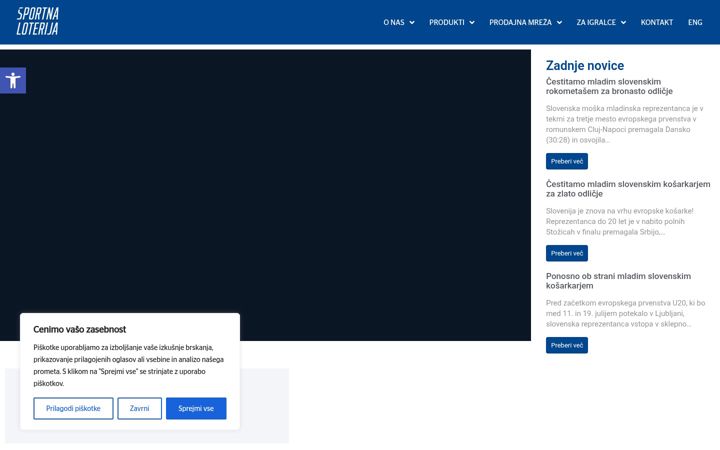Accept cookies with Sprejmi vse
720x450 pixels.
pos(196,408)
